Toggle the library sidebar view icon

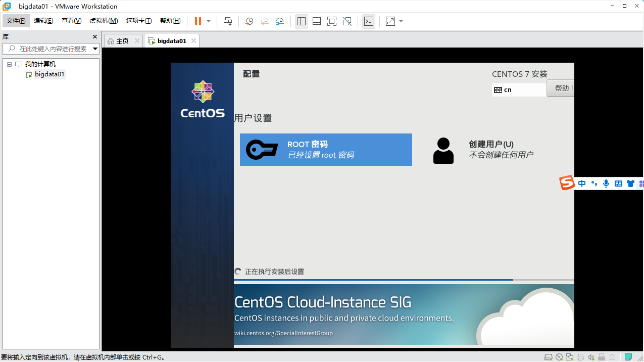[302, 21]
